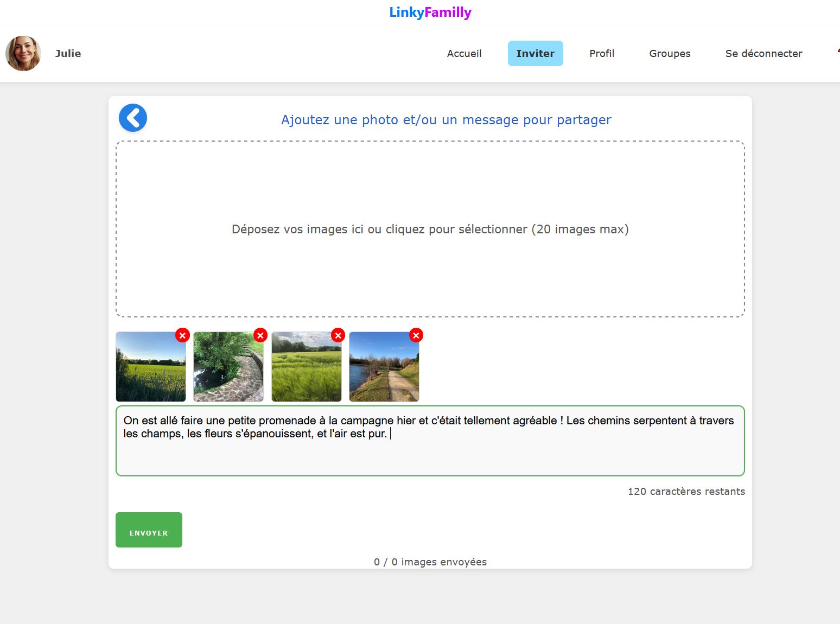Click the image drop zone to select photos

(x=430, y=229)
